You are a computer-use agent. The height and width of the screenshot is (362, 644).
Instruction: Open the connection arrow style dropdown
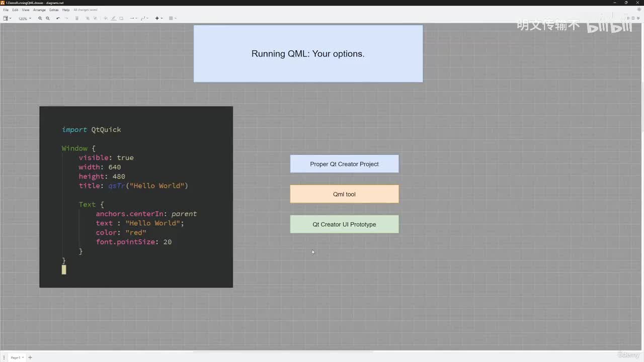point(133,19)
